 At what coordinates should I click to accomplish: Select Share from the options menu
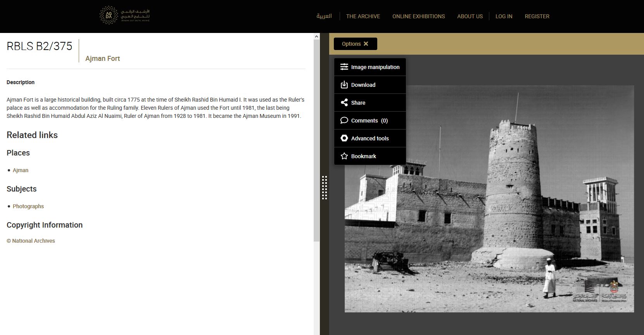point(370,103)
